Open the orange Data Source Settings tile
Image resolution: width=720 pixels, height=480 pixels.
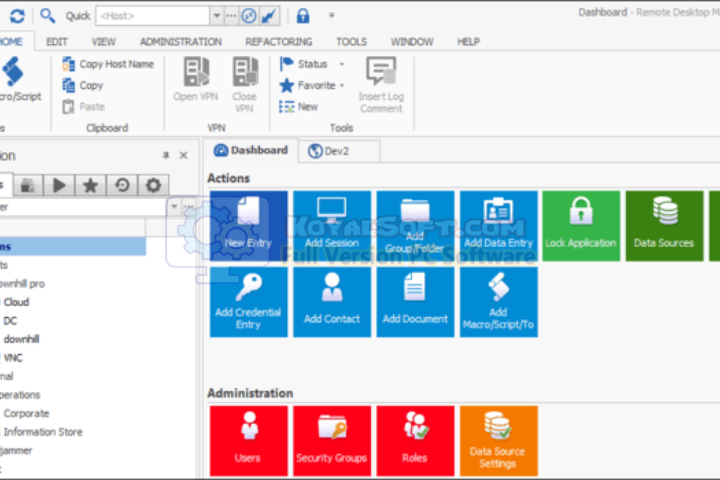(x=499, y=441)
